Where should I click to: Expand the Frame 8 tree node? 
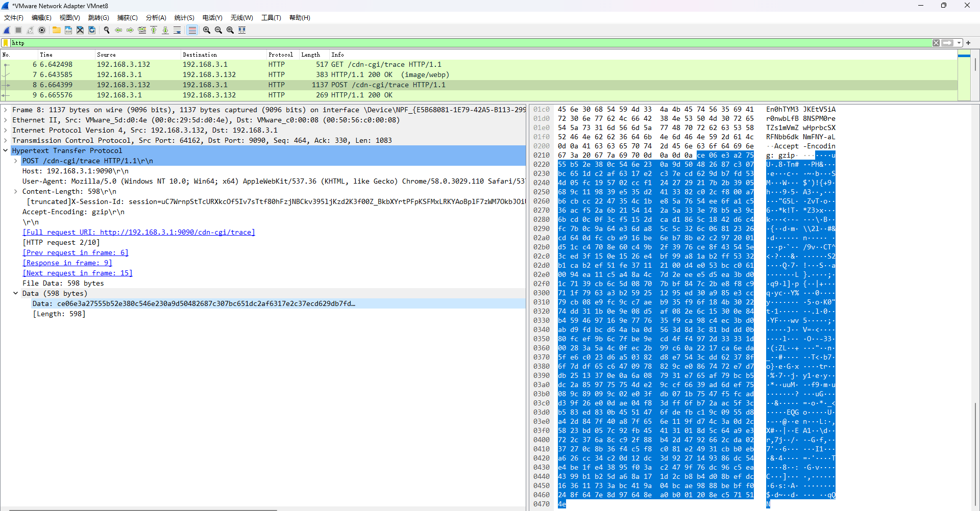(6, 110)
